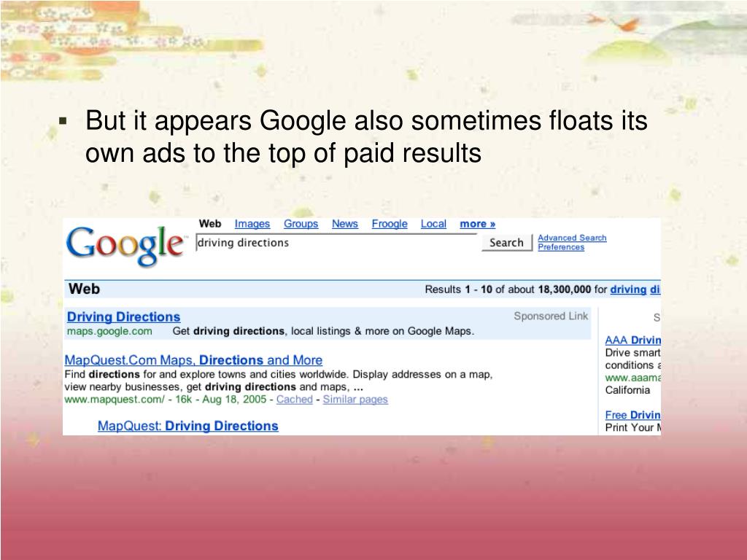The height and width of the screenshot is (560, 747).
Task: Open the 'MapQuest: Driving Directions' sub-result
Action: pyautogui.click(x=187, y=426)
